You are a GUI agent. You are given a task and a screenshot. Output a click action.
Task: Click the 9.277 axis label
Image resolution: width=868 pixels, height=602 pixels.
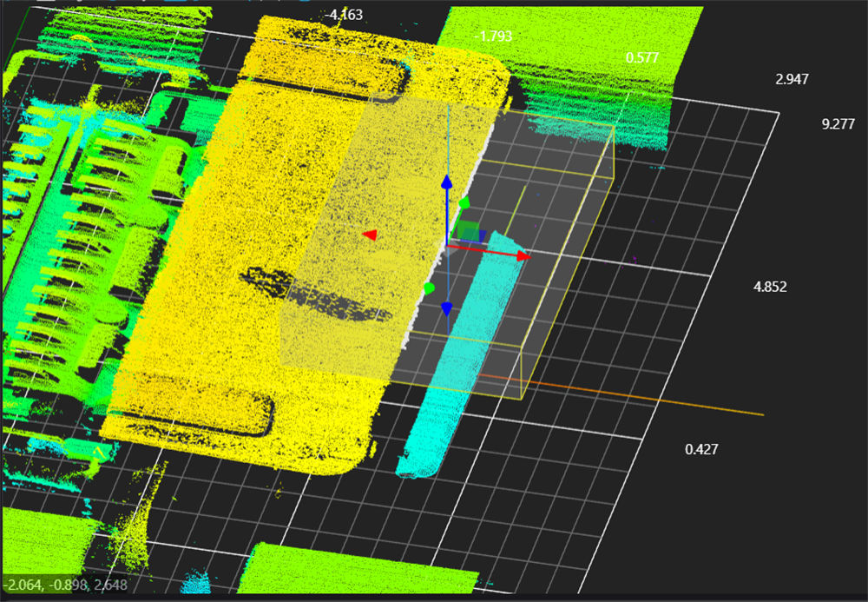838,124
